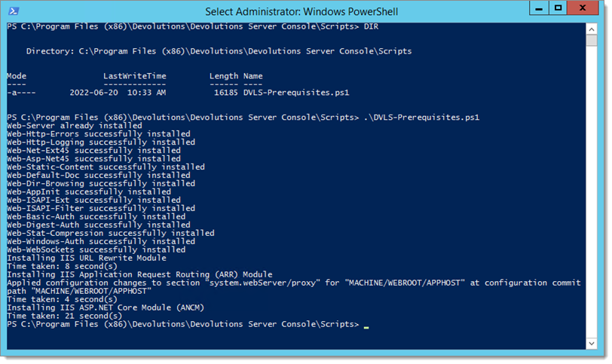Select DVLS-Prerequisites.ps1 in the directory listing
The height and width of the screenshot is (364, 612).
pos(296,93)
